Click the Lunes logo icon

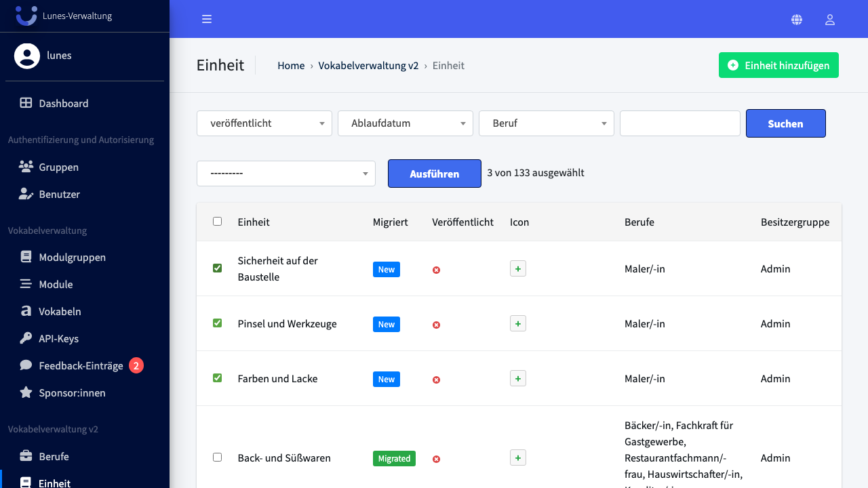26,16
